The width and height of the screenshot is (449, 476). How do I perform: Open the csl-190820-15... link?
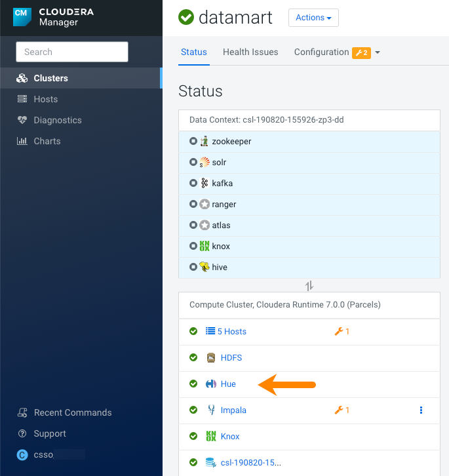251,462
